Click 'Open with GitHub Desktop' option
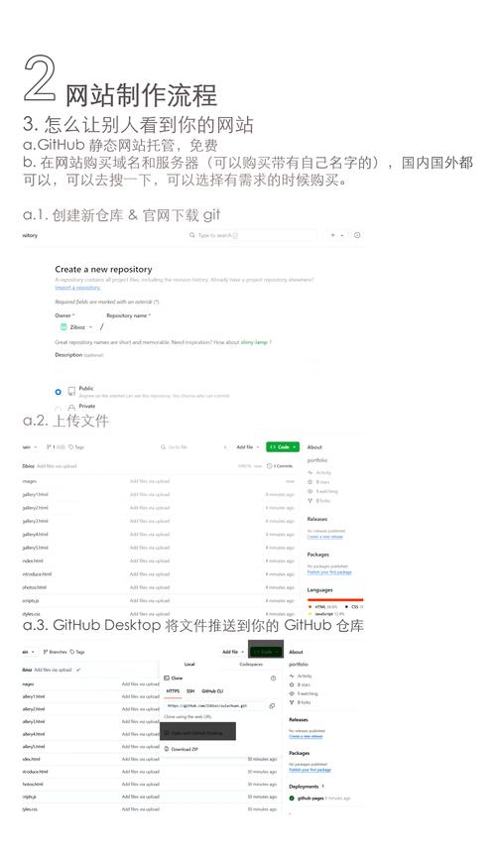The image size is (496, 868). click(x=198, y=732)
